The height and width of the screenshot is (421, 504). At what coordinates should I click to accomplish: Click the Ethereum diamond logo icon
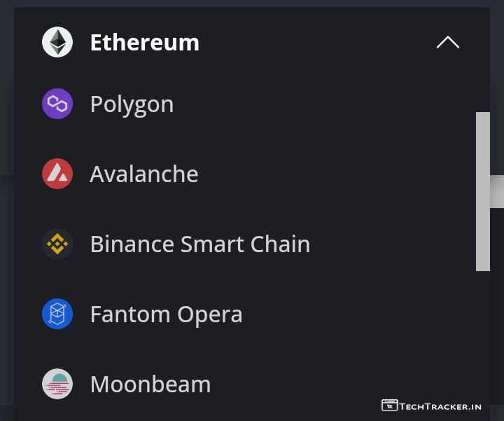57,42
